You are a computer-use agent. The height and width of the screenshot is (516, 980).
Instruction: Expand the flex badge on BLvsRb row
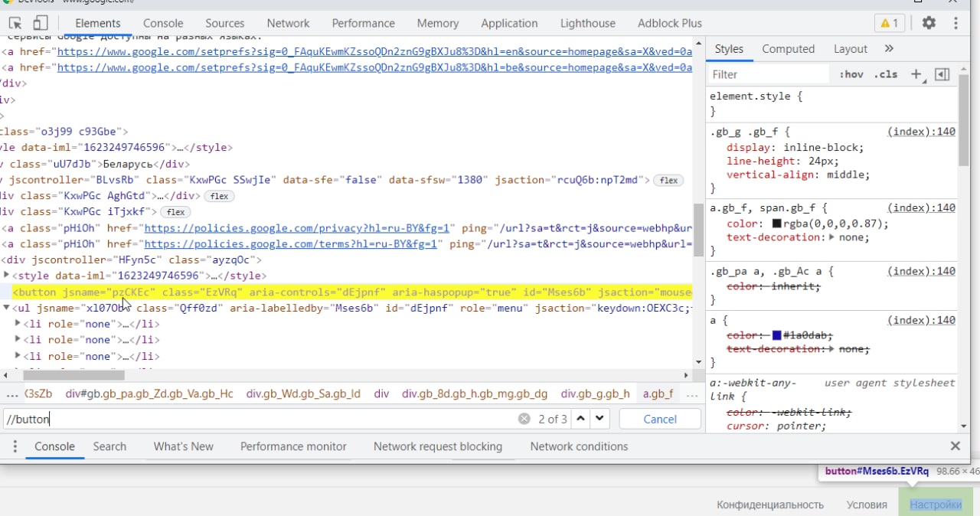click(x=668, y=180)
